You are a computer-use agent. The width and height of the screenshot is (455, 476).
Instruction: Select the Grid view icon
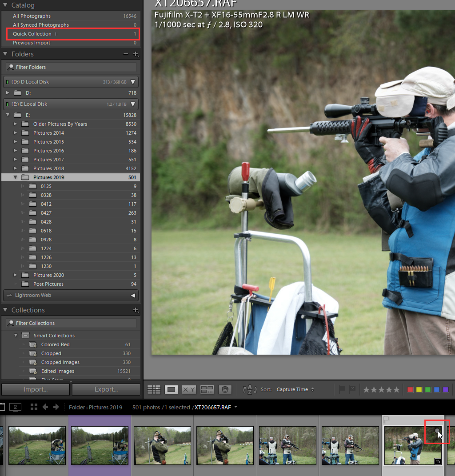[x=154, y=389]
